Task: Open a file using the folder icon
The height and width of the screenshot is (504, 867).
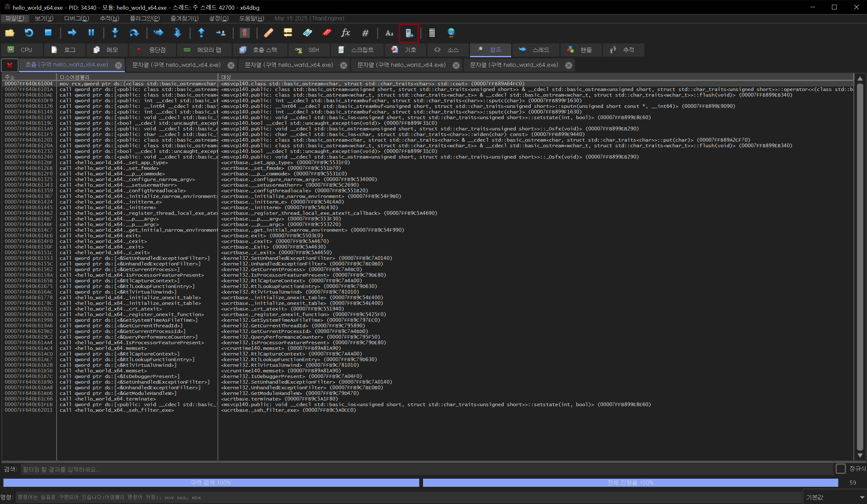Action: [9, 33]
